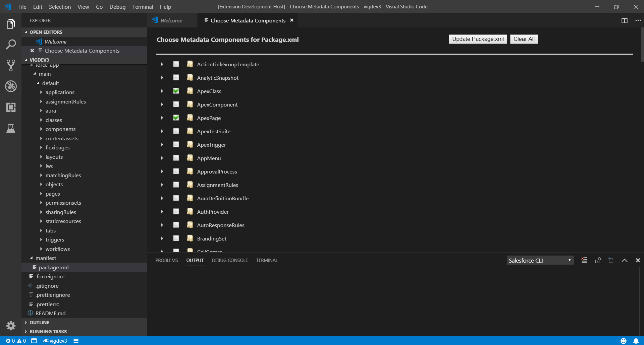Expand the ApexPage metadata node
644x345 pixels.
(x=162, y=118)
